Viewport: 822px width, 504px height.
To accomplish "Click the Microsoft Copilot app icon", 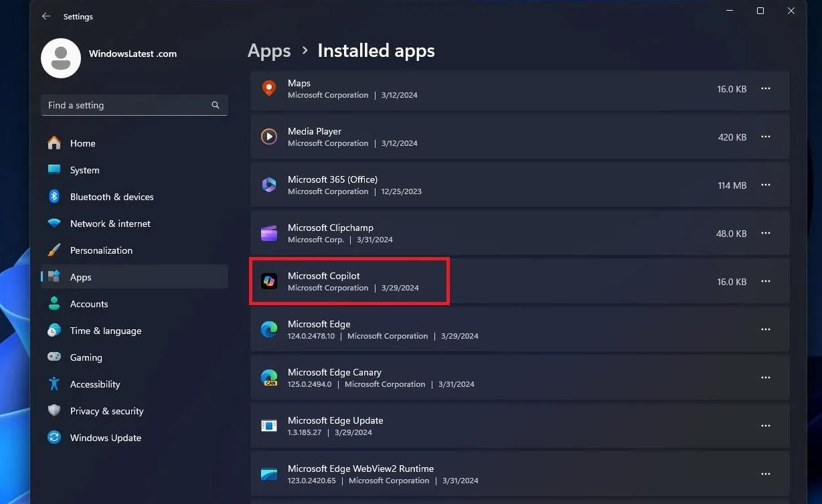I will point(269,282).
